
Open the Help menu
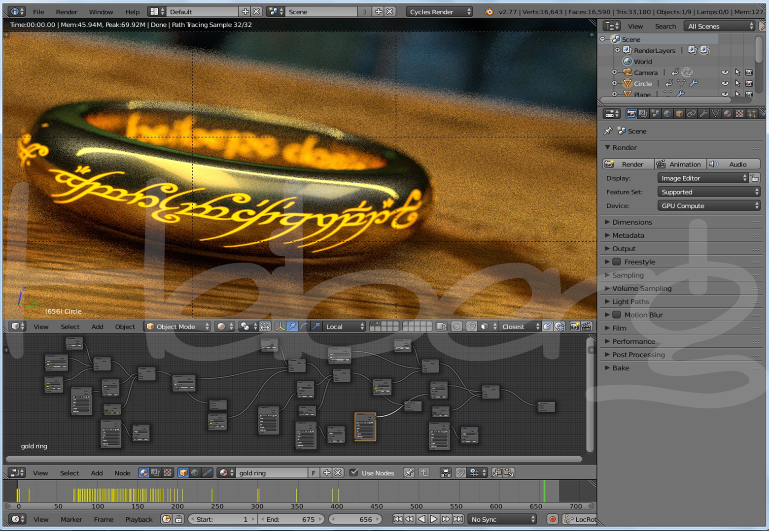pyautogui.click(x=132, y=12)
